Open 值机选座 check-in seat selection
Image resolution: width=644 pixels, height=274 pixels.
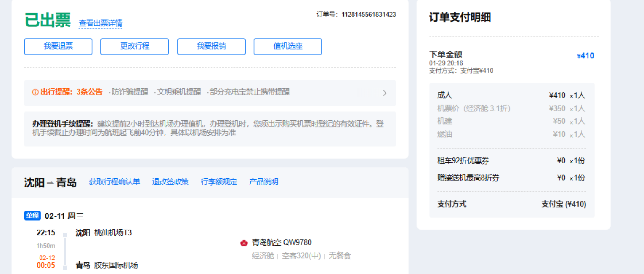288,47
